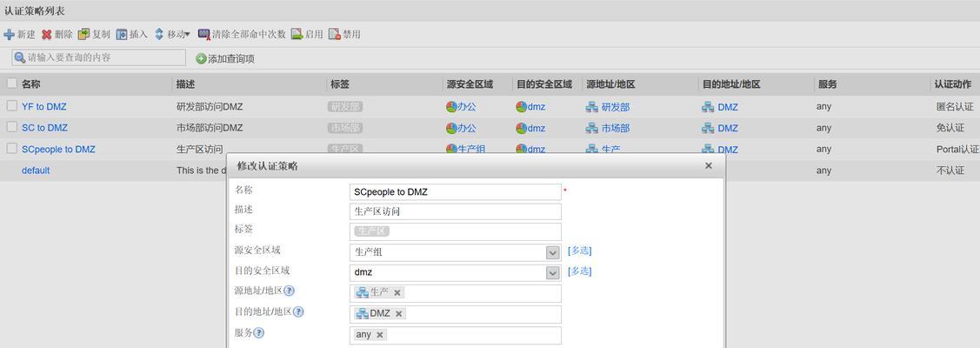Click the 市场部 tag label
This screenshot has width=980, height=348.
coord(345,128)
